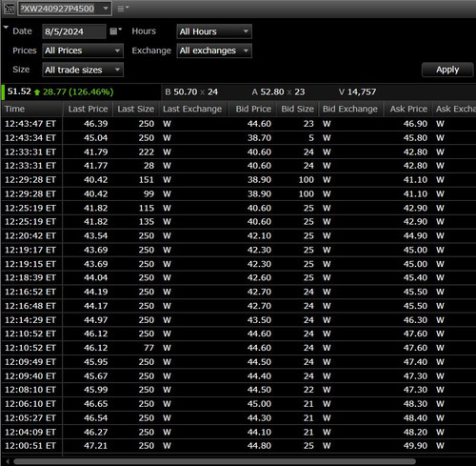Sort by the Last Size column header
The image size is (476, 466).
(135, 109)
